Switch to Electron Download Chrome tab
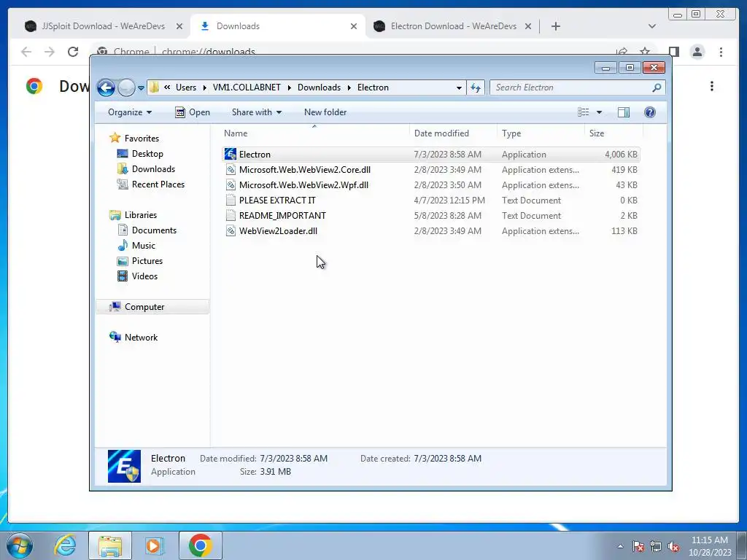The width and height of the screenshot is (747, 560). click(x=452, y=26)
